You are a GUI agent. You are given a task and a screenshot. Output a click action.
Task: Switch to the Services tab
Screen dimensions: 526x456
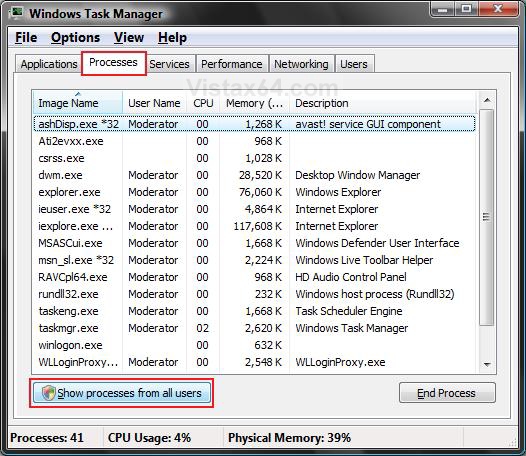[169, 64]
